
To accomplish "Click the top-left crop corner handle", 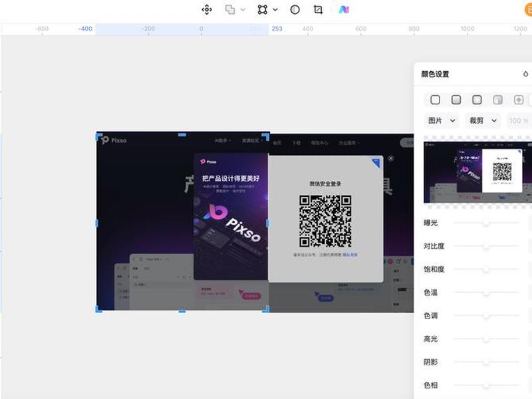I will (98, 137).
